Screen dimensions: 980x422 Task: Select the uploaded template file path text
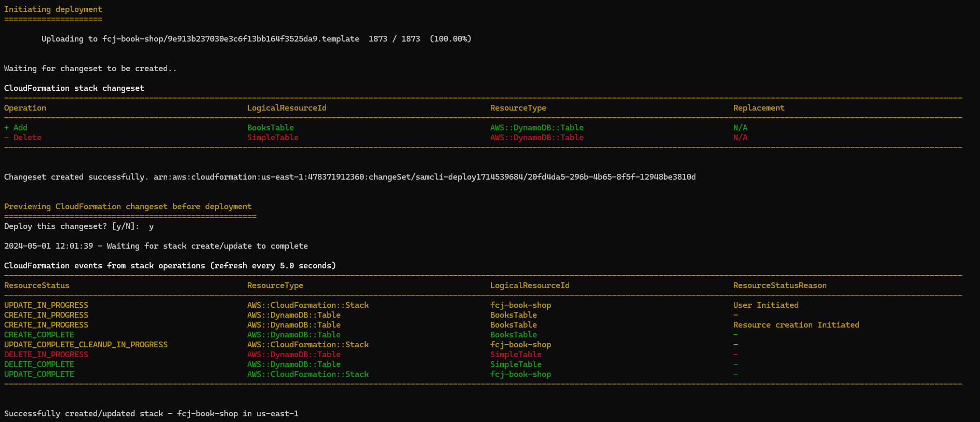click(231, 39)
